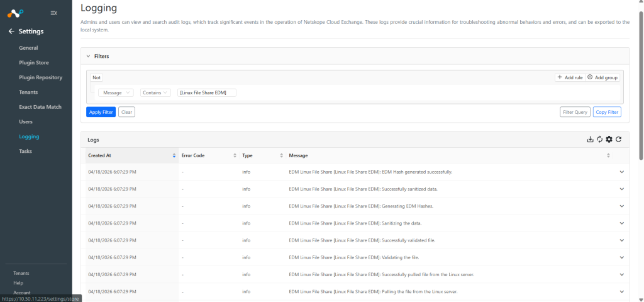Open Tenants under Settings
This screenshot has height=302, width=644.
[28, 92]
